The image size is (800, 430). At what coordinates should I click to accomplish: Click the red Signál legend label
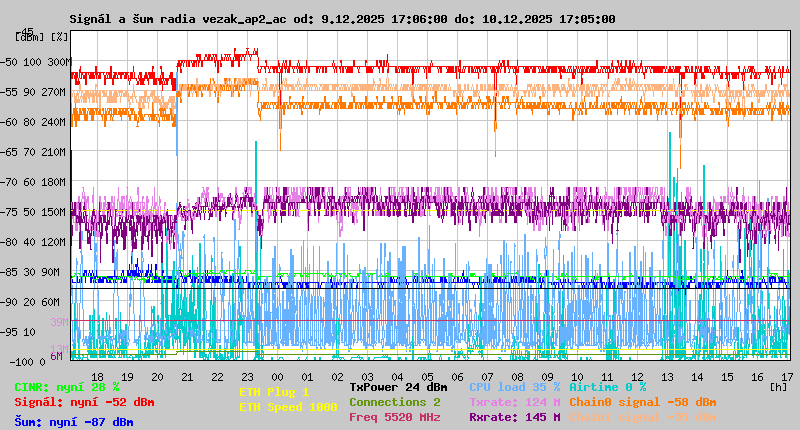click(x=84, y=402)
